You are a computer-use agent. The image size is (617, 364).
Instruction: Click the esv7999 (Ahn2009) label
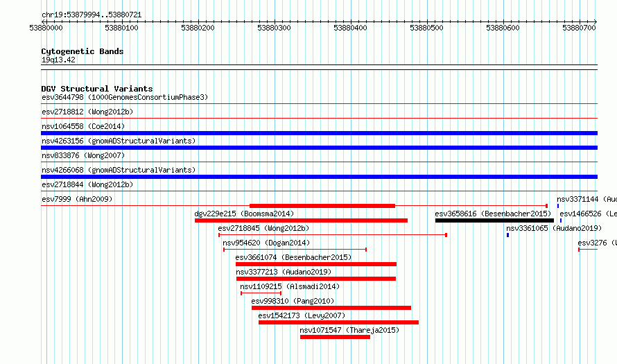pos(77,199)
